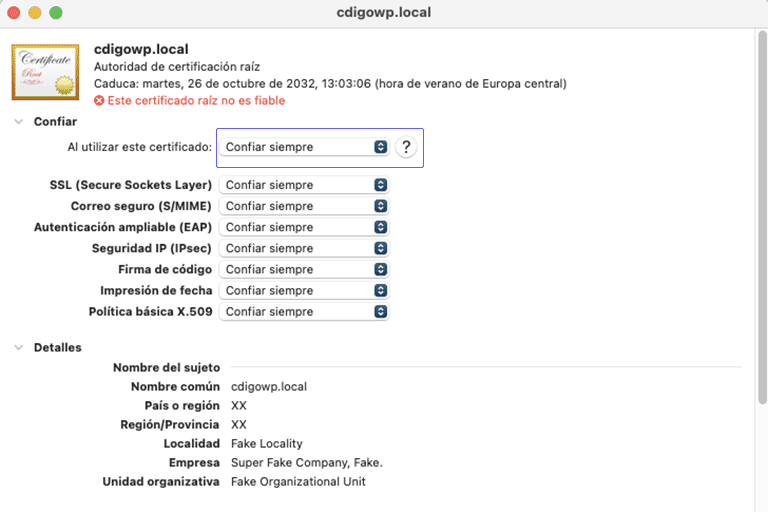Open SSL (Secure Sockets Layer) trust dropdown
The height and width of the screenshot is (512, 768).
click(304, 185)
